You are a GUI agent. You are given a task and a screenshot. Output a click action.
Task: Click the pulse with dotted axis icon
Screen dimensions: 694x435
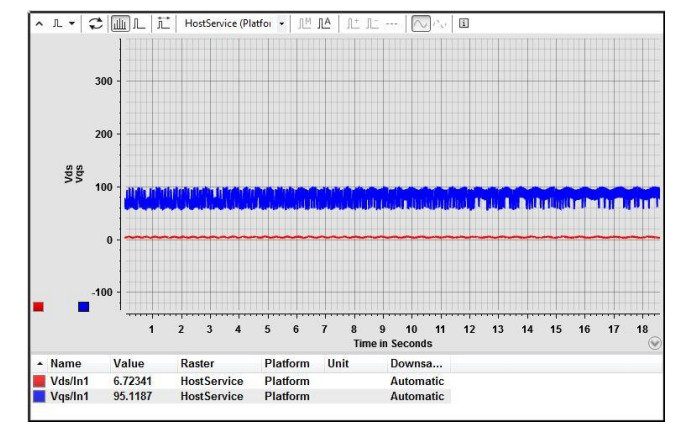[x=164, y=23]
